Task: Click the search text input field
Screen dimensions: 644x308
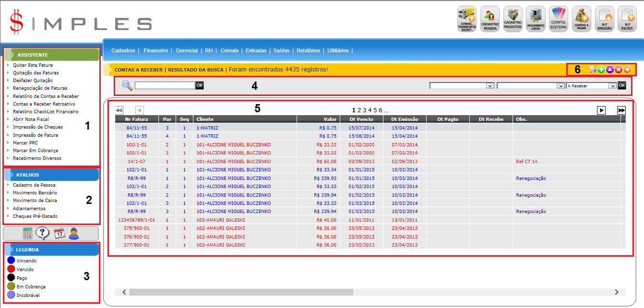Action: (165, 85)
